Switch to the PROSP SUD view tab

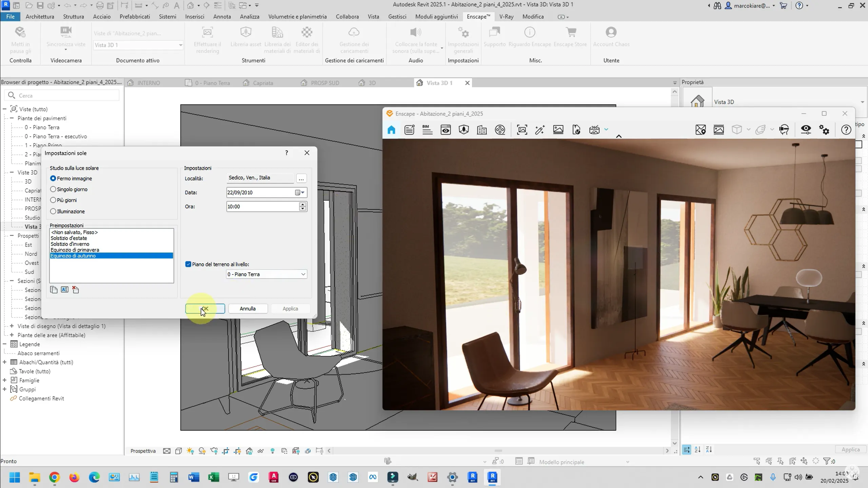click(x=324, y=83)
